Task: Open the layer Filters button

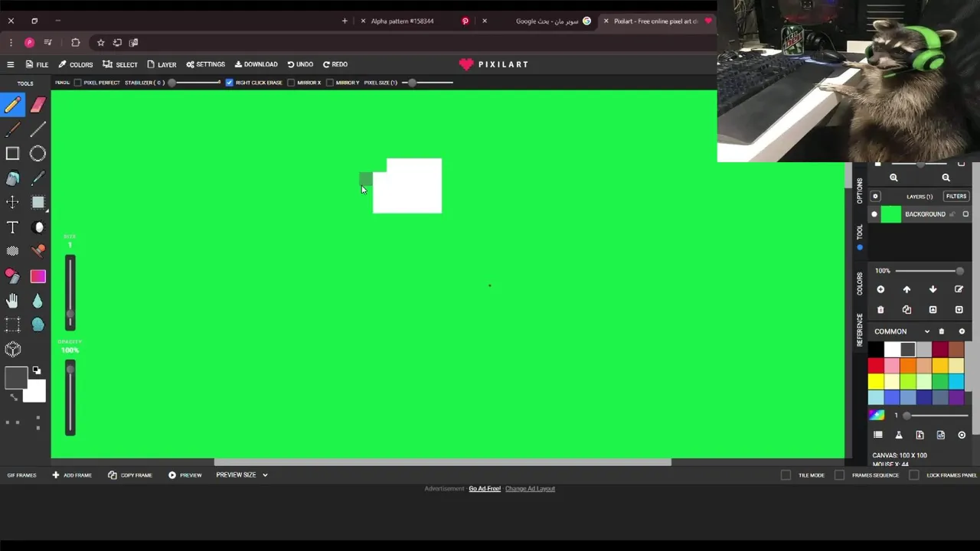Action: tap(956, 197)
